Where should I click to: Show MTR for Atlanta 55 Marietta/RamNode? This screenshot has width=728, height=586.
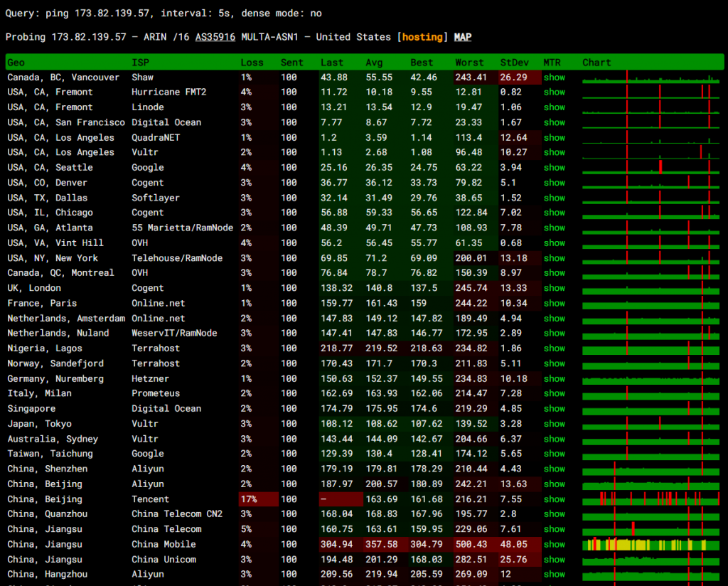(x=555, y=228)
